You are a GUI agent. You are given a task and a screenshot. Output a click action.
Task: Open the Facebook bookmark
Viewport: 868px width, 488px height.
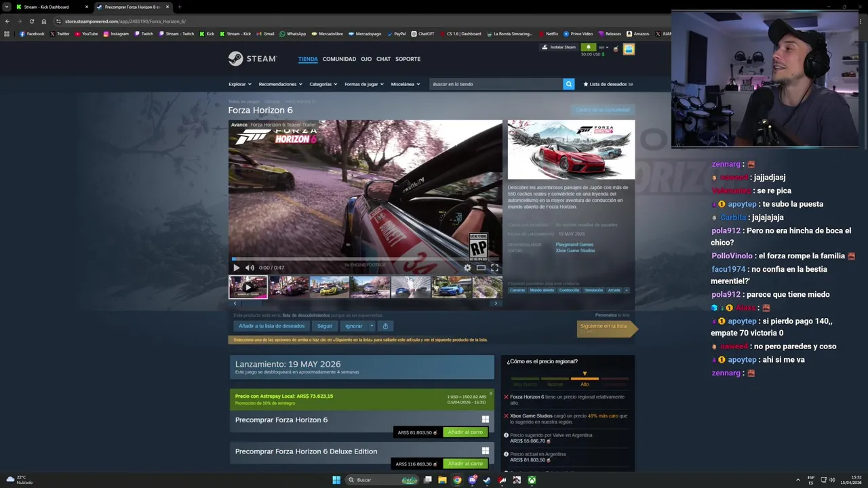click(32, 34)
